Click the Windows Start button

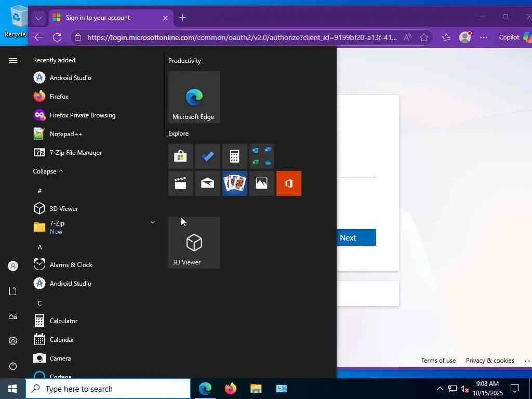point(12,389)
